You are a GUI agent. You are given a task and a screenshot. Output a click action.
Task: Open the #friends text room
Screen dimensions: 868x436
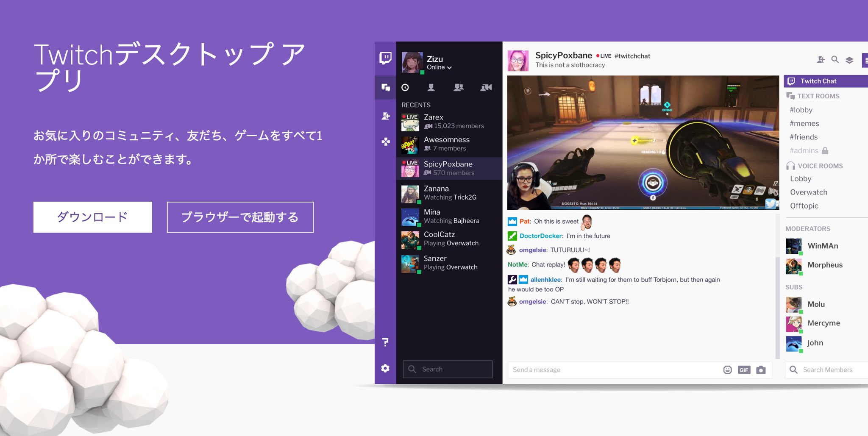[x=804, y=137]
